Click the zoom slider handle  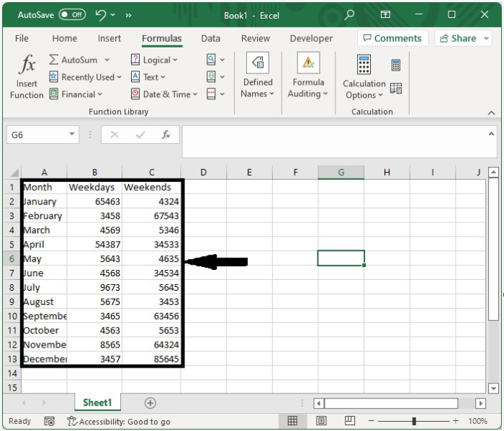pos(414,421)
